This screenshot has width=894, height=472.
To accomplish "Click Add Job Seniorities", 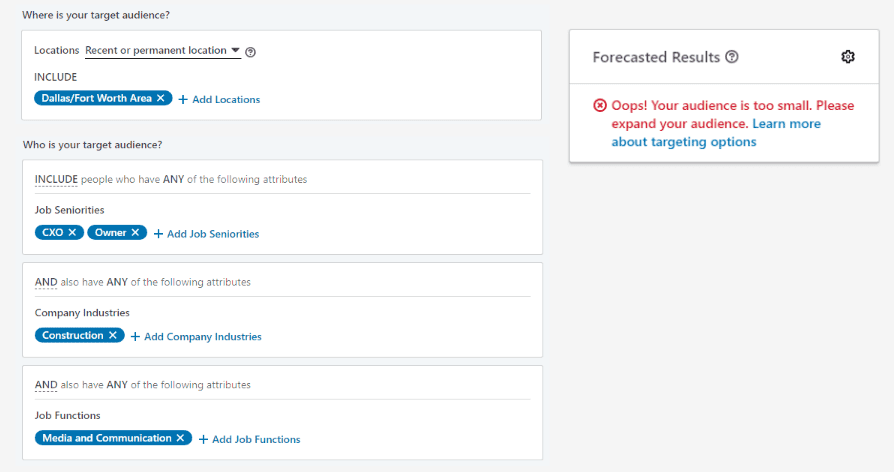I will pos(206,234).
